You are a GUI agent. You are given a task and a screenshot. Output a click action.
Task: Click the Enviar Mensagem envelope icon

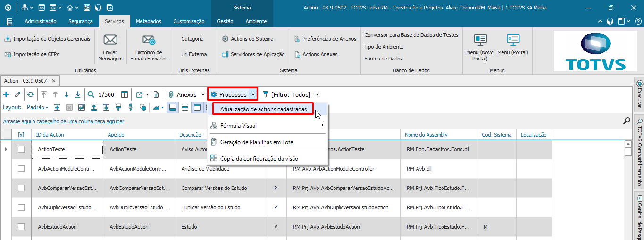pos(110,40)
